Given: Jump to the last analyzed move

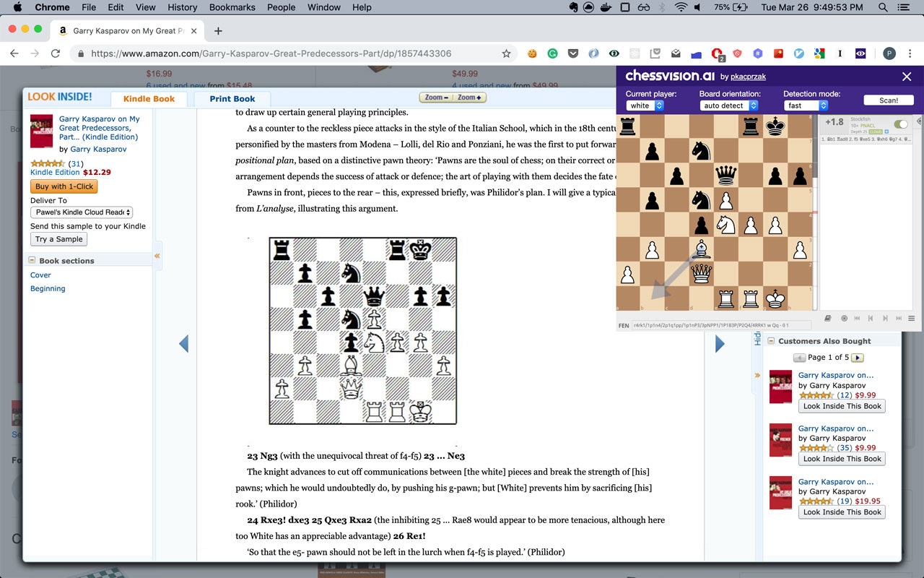Looking at the screenshot, I should 899,319.
